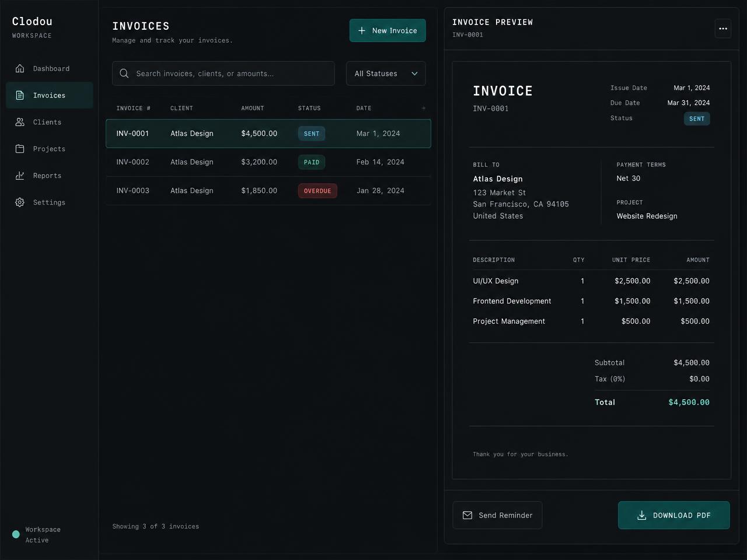Click the SENT badge in the INV-0001 row
This screenshot has width=747, height=560.
(x=312, y=134)
